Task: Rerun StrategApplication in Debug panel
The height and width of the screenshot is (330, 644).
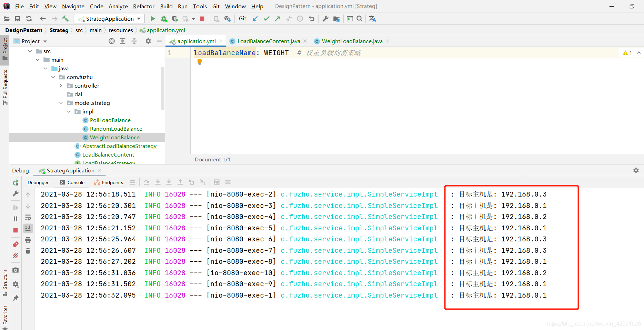Action: (16, 183)
